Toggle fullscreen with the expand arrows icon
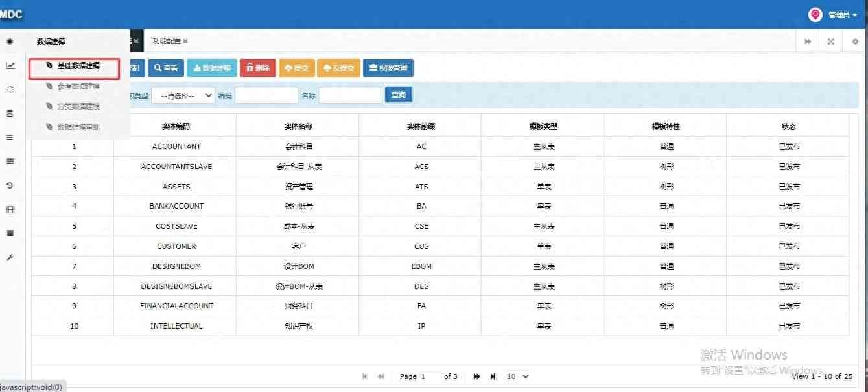 [x=830, y=41]
